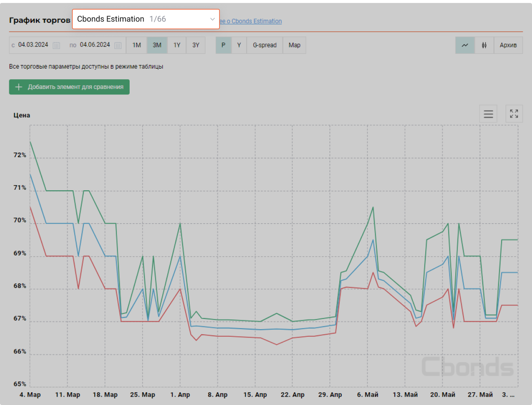This screenshot has height=405, width=532.
Task: Edit the start date field 04.03.2024
Action: (x=33, y=45)
